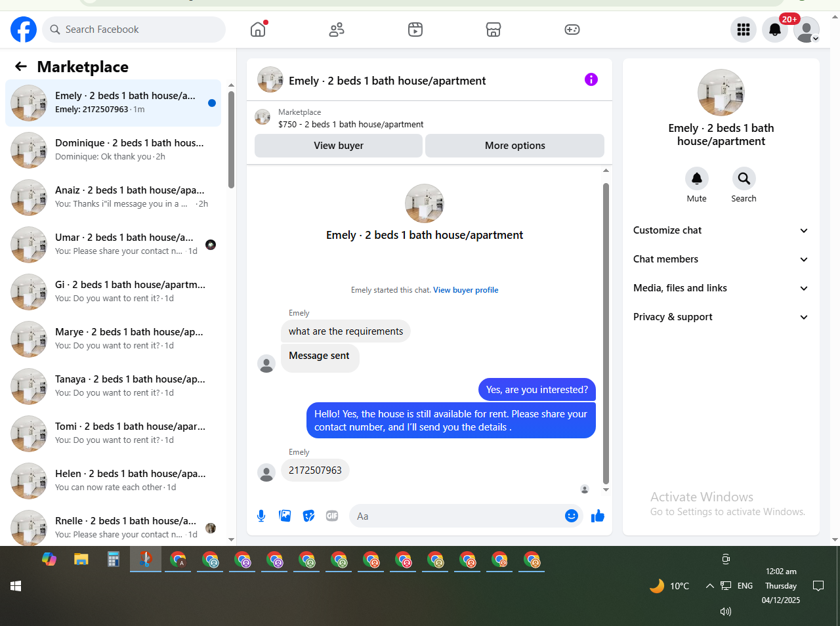This screenshot has width=840, height=626.
Task: Open the Helen conversation
Action: pyautogui.click(x=113, y=481)
